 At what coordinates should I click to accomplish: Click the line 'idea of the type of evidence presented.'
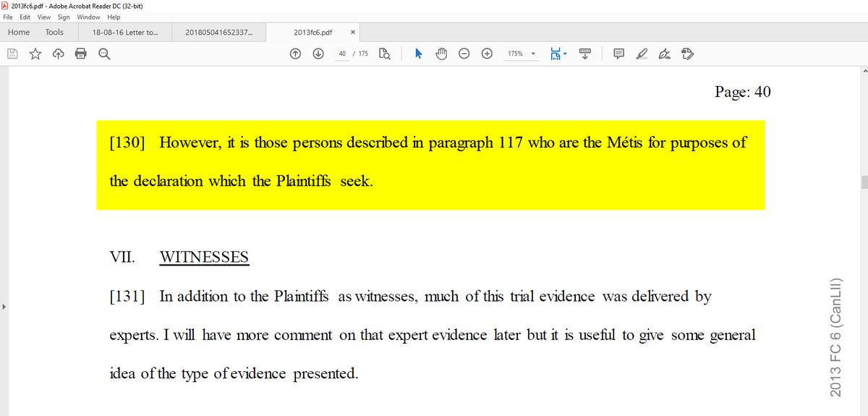234,374
